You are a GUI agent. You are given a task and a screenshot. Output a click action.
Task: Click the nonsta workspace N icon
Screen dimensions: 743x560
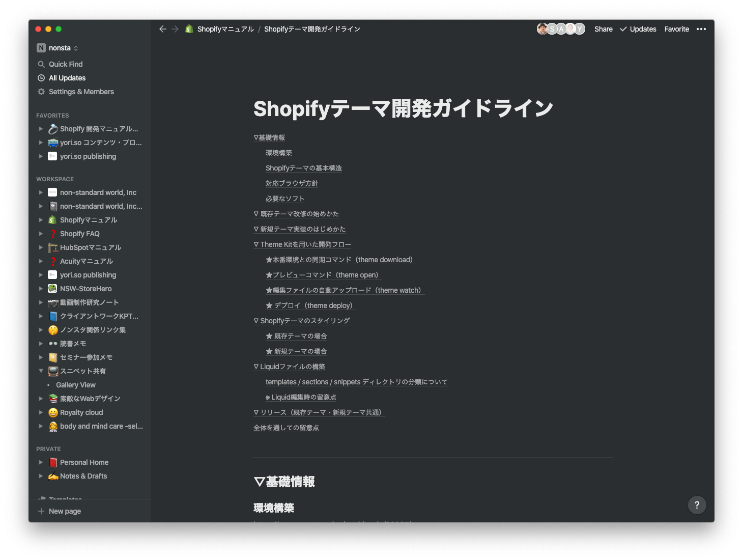[41, 48]
